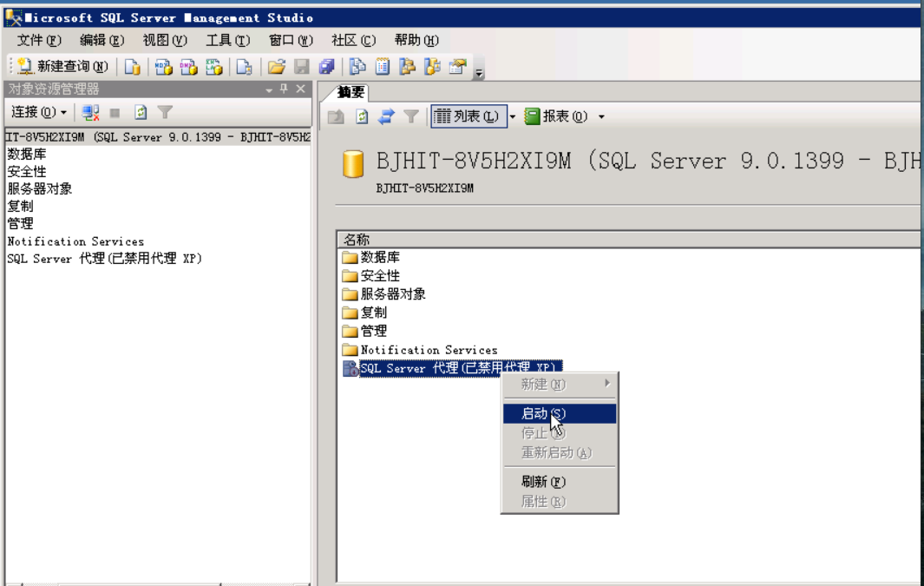Click the Save All icon in toolbar
The height and width of the screenshot is (586, 924).
click(326, 67)
